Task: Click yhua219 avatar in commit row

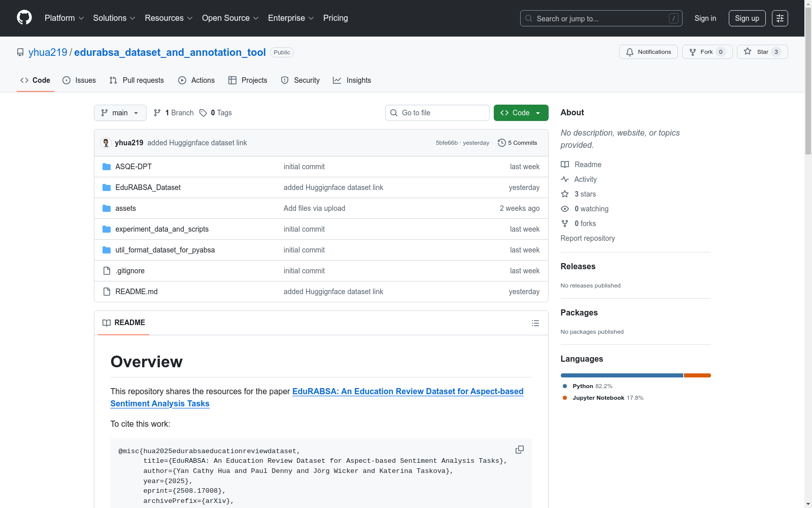Action: tap(106, 143)
